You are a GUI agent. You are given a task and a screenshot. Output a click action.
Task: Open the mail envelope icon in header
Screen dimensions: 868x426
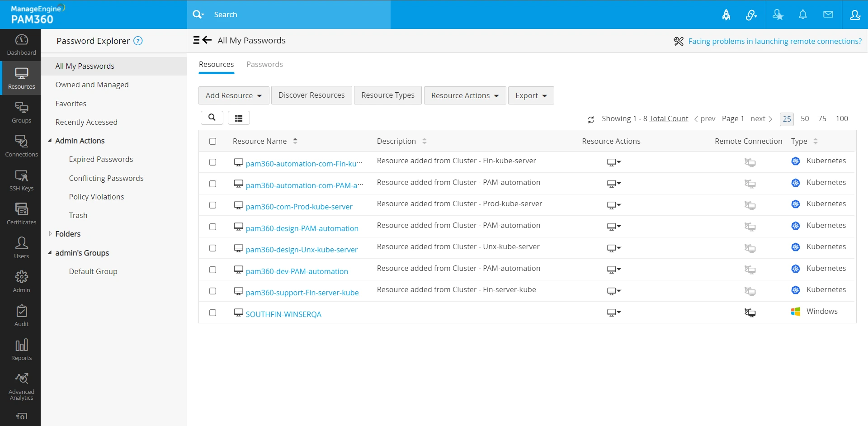[x=828, y=15]
